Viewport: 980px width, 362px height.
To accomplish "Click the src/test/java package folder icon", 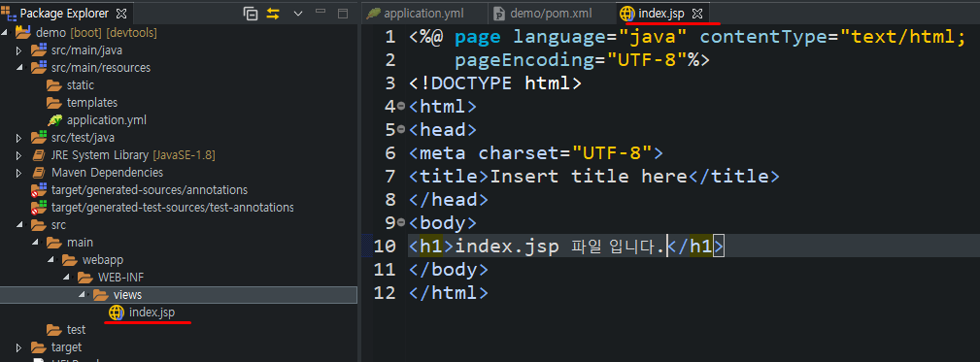I will (x=39, y=137).
